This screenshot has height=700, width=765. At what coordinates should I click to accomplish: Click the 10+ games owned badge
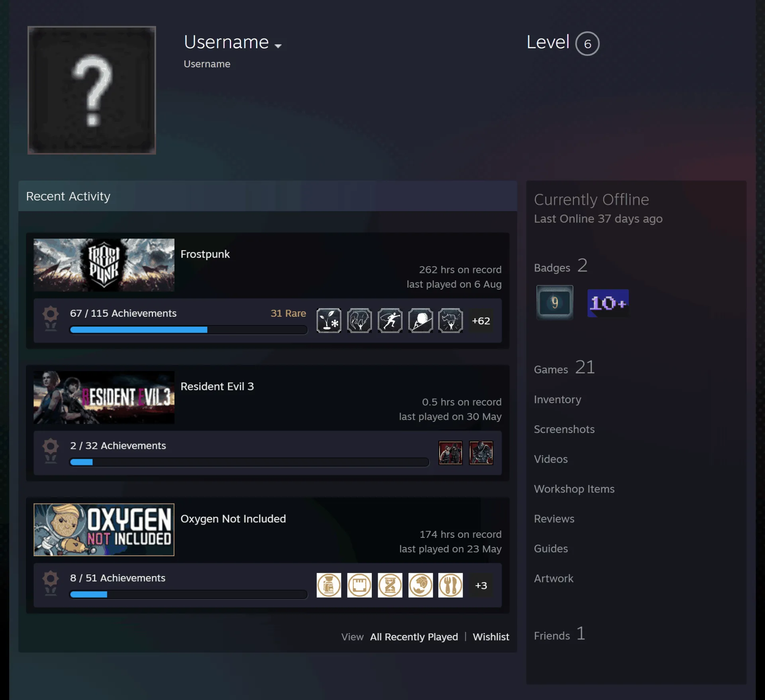pos(608,303)
